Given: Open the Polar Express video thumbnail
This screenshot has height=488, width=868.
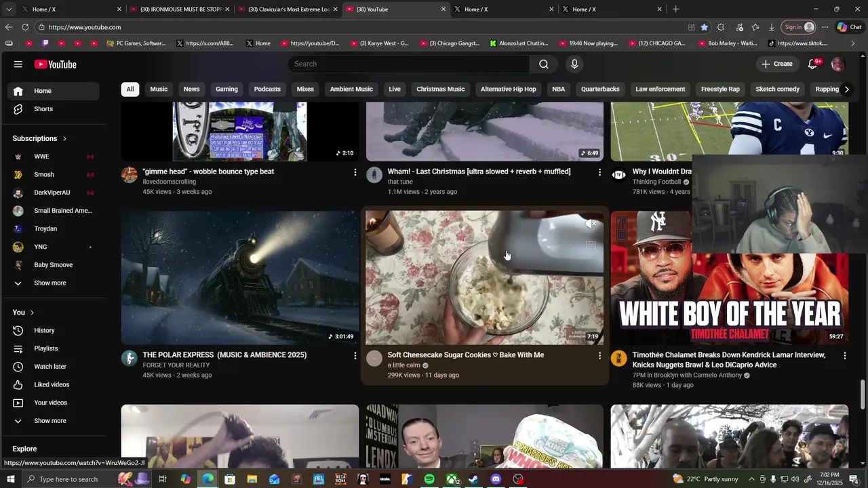Looking at the screenshot, I should pos(240,278).
